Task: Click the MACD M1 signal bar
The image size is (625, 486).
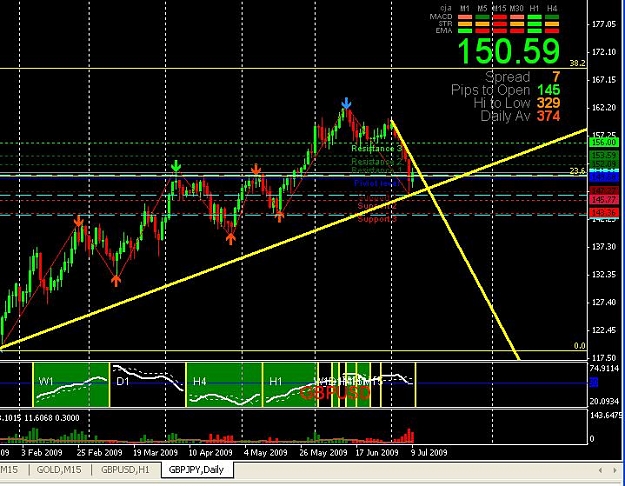Action: coord(465,17)
